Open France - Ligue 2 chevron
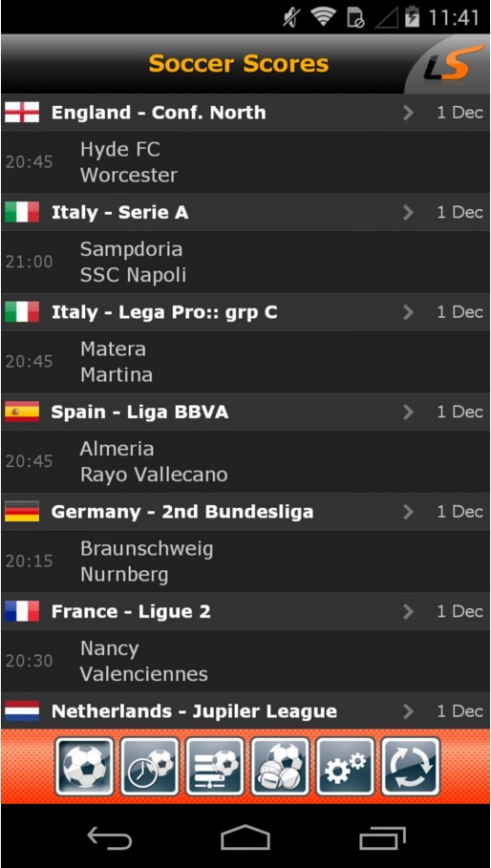 [409, 612]
